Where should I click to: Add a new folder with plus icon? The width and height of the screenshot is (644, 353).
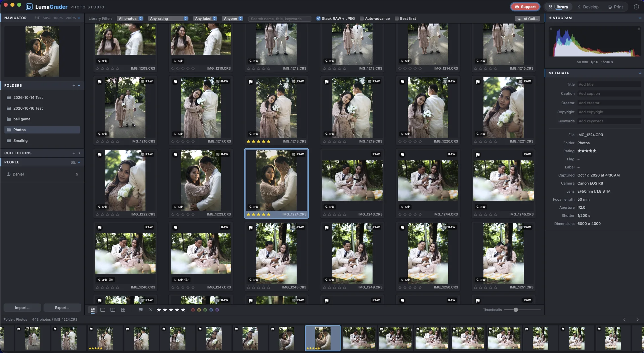(74, 85)
